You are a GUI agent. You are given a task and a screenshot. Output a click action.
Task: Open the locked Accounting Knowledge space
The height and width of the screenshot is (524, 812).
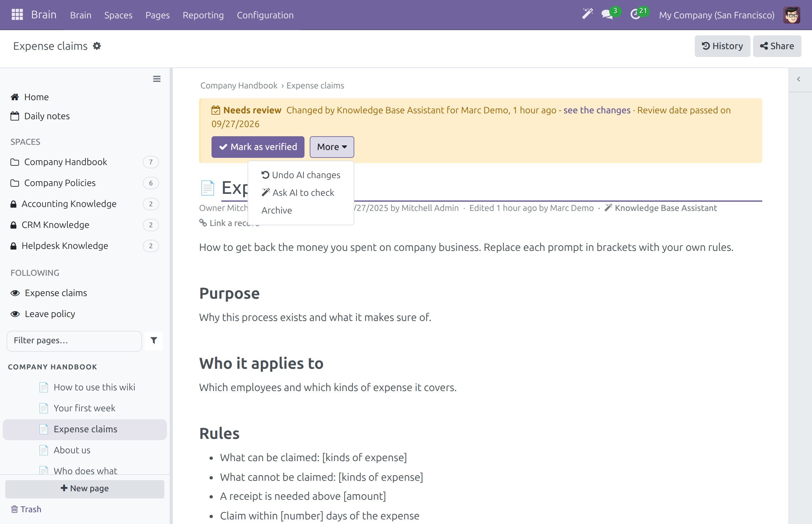point(85,204)
